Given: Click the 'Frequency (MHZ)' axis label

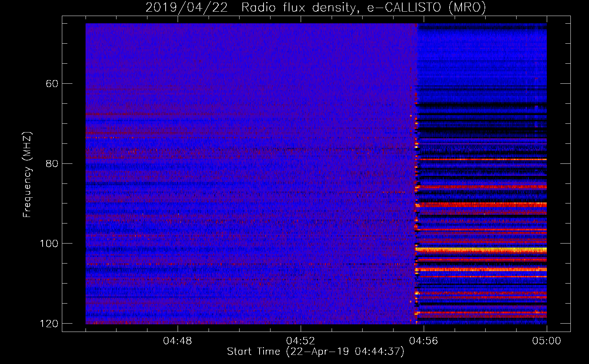Looking at the screenshot, I should point(27,175).
